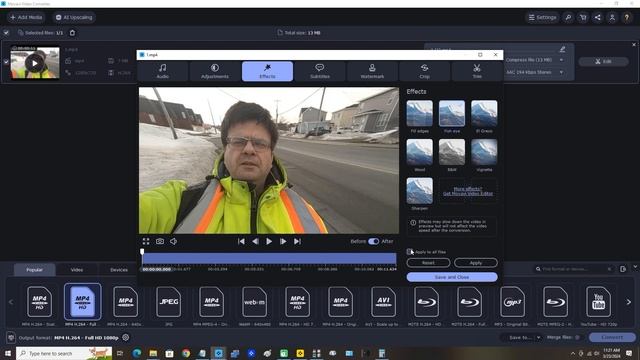Image resolution: width=640 pixels, height=360 pixels.
Task: Show previous format presets with the left arrow
Action: click(11, 302)
